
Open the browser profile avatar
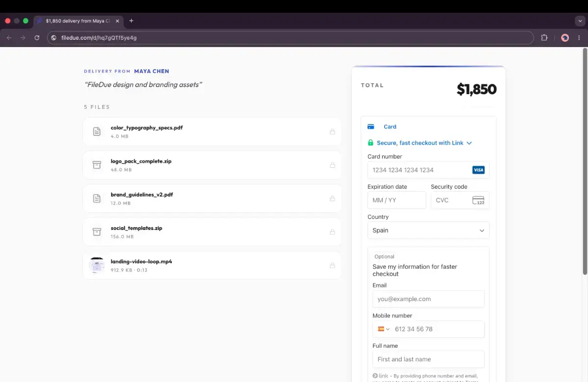click(x=565, y=38)
